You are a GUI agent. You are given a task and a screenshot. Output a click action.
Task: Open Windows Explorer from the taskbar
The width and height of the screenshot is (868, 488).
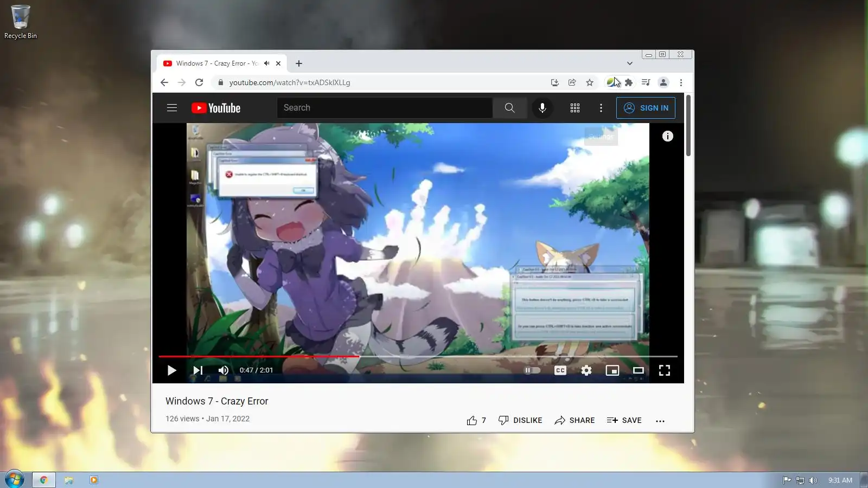pos(69,480)
